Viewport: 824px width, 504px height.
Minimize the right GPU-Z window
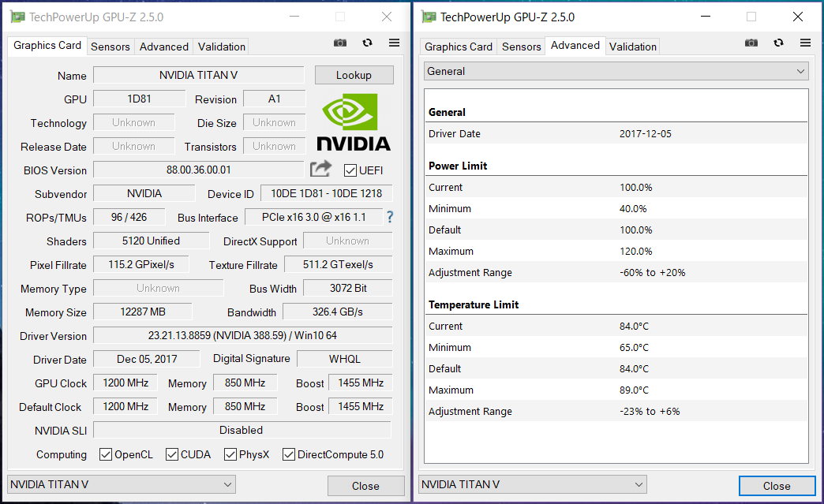tap(706, 17)
